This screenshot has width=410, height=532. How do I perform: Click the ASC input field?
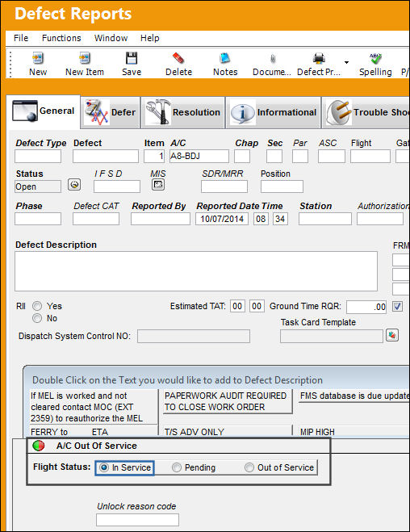pos(332,157)
